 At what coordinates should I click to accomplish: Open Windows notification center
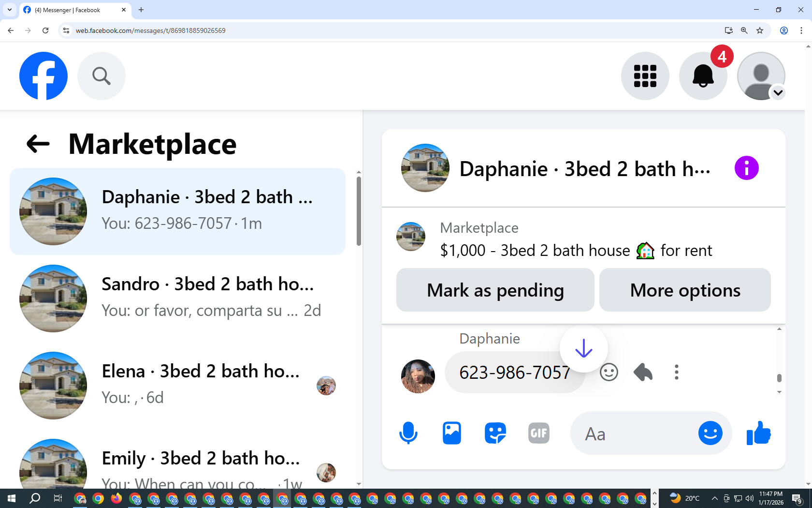tap(797, 498)
